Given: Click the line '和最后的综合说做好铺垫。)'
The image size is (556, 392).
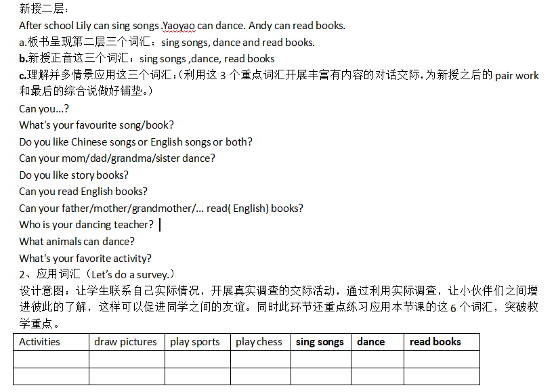Looking at the screenshot, I should (x=86, y=91).
